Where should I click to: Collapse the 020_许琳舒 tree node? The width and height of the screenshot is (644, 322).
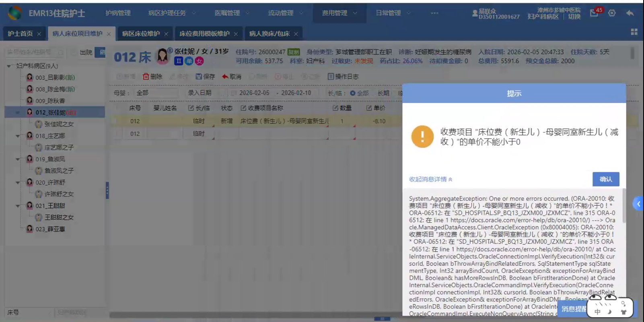[18, 182]
